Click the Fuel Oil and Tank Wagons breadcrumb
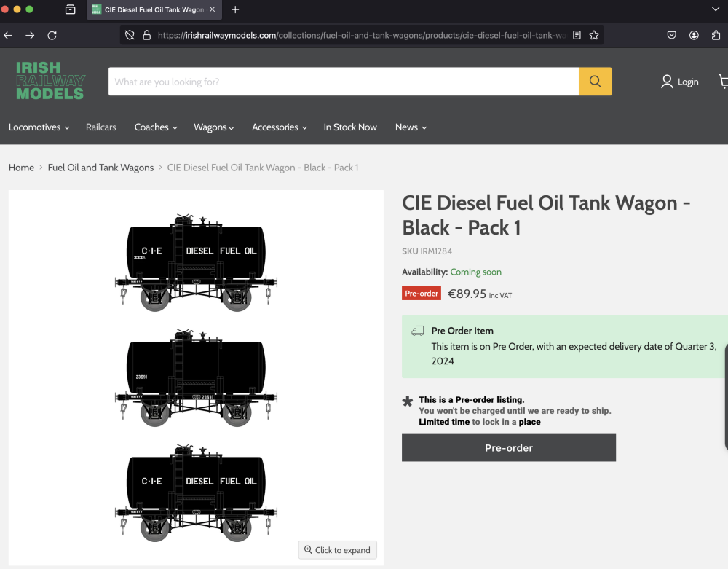 tap(100, 168)
